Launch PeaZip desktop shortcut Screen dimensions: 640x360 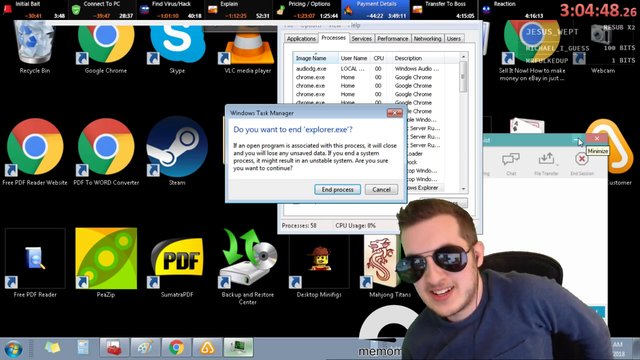coord(106,263)
